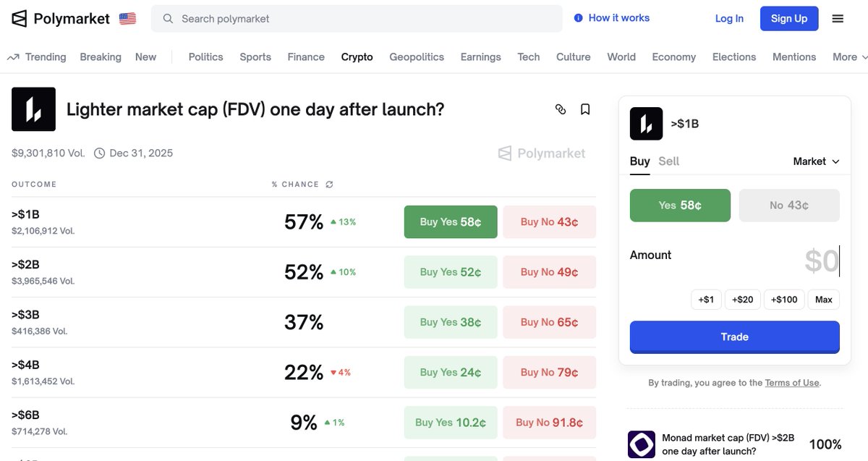Open the World category
Image resolution: width=868 pixels, height=461 pixels.
[621, 57]
